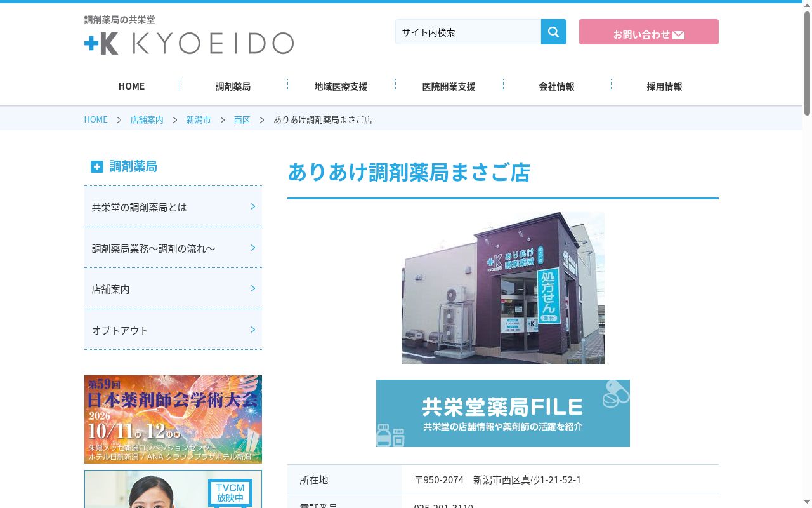Open sidebar link 店舗案内

click(173, 289)
